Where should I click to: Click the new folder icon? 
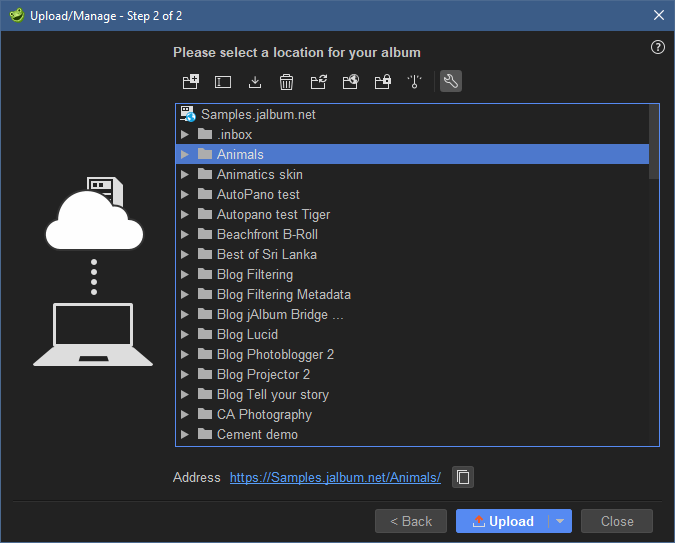point(191,82)
